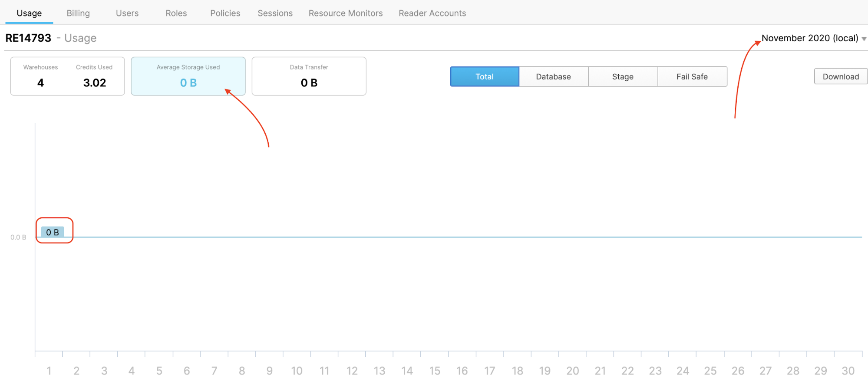Image resolution: width=868 pixels, height=381 pixels.
Task: Open the Resource Monitors tab
Action: (346, 13)
